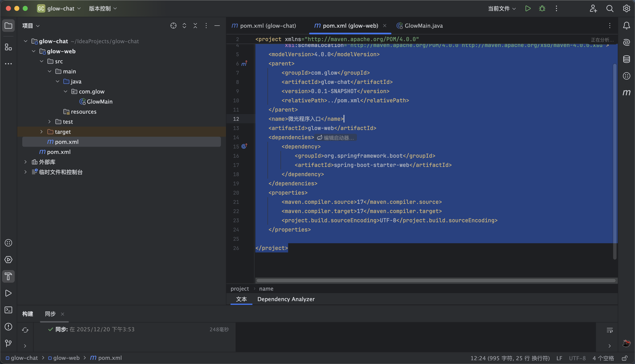
Task: Click select opened file crosshair icon
Action: click(x=173, y=26)
